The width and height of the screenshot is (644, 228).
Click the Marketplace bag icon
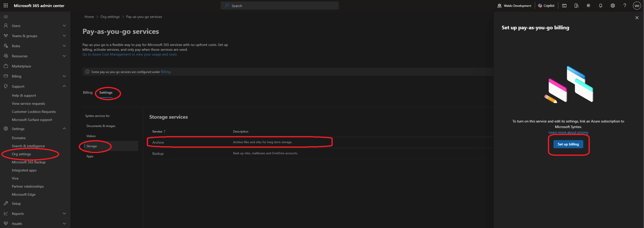[x=6, y=66]
